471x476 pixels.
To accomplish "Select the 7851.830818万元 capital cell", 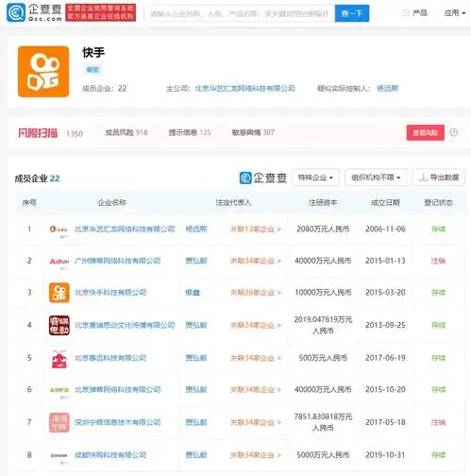I will [x=323, y=422].
